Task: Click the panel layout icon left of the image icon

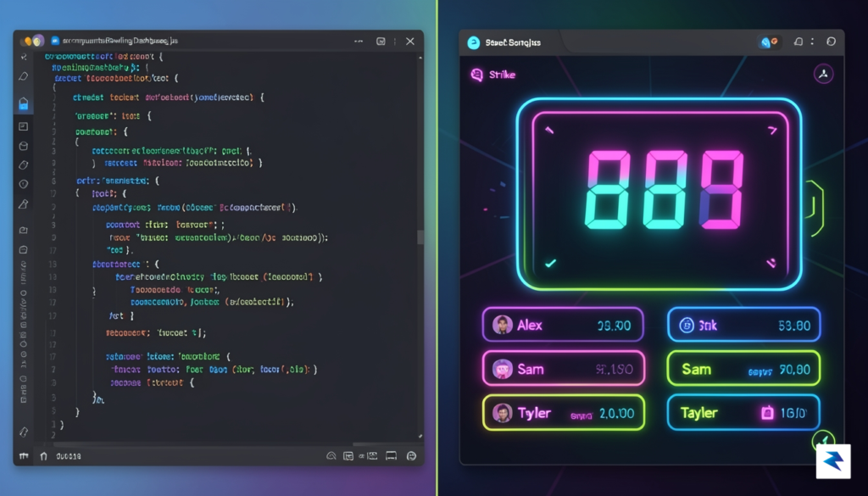Action: coord(348,455)
